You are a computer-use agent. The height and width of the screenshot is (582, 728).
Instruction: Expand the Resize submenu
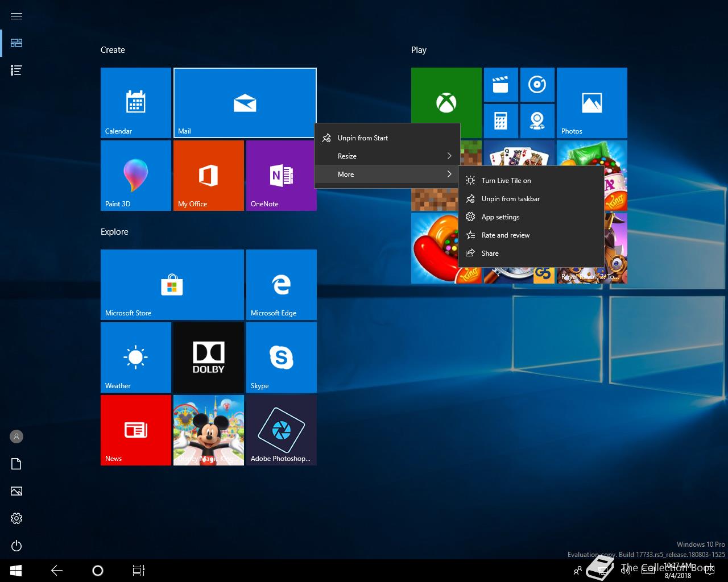point(387,156)
